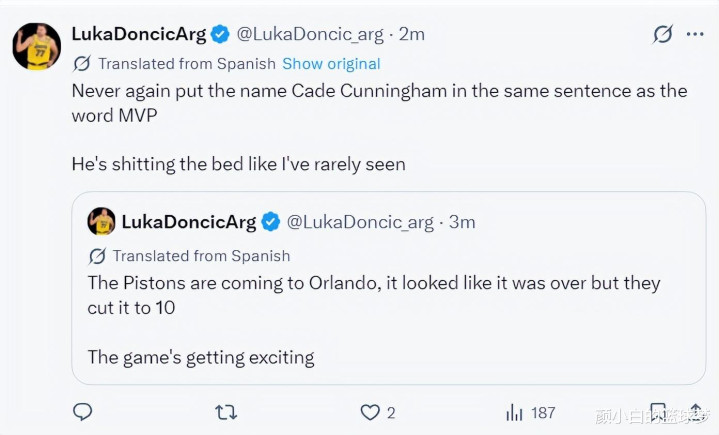Open view analytics bar chart icon

coord(514,412)
